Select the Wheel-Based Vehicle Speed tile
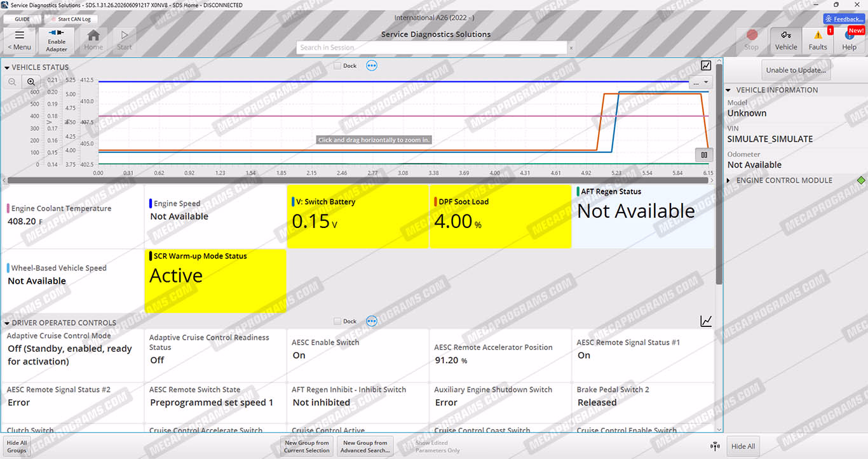Viewport: 868px width, 459px height. pos(72,280)
